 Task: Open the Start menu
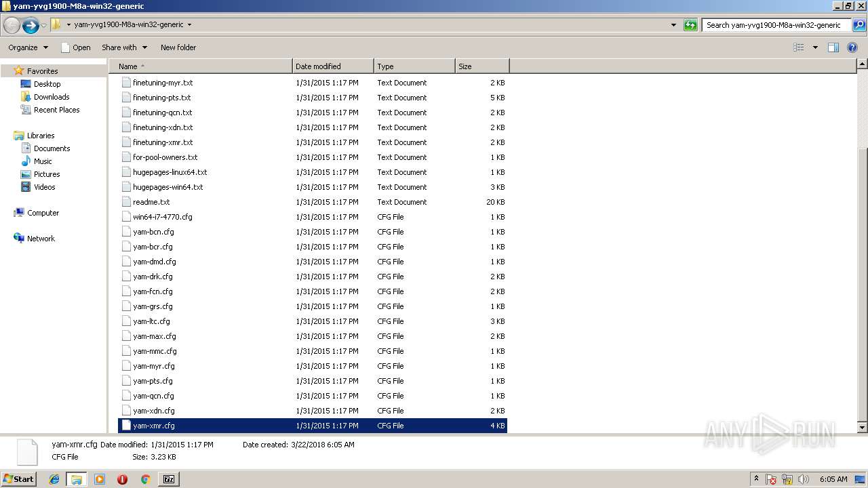click(x=19, y=479)
